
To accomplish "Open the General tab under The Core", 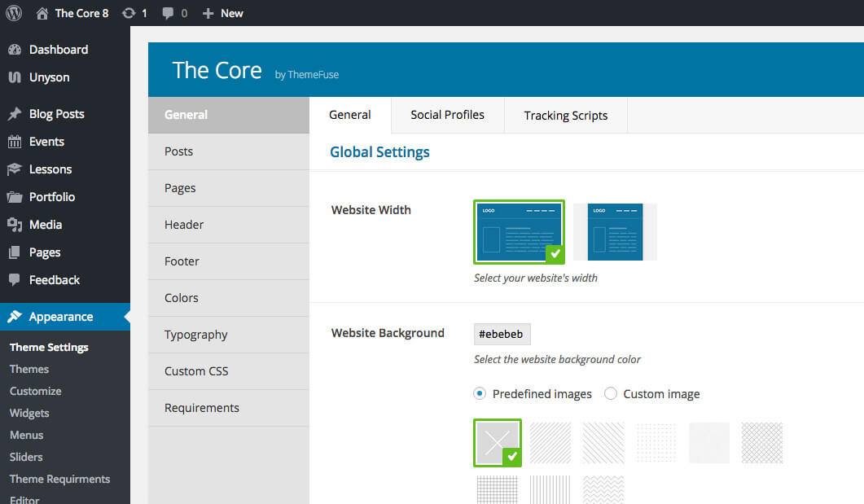I will pyautogui.click(x=350, y=115).
